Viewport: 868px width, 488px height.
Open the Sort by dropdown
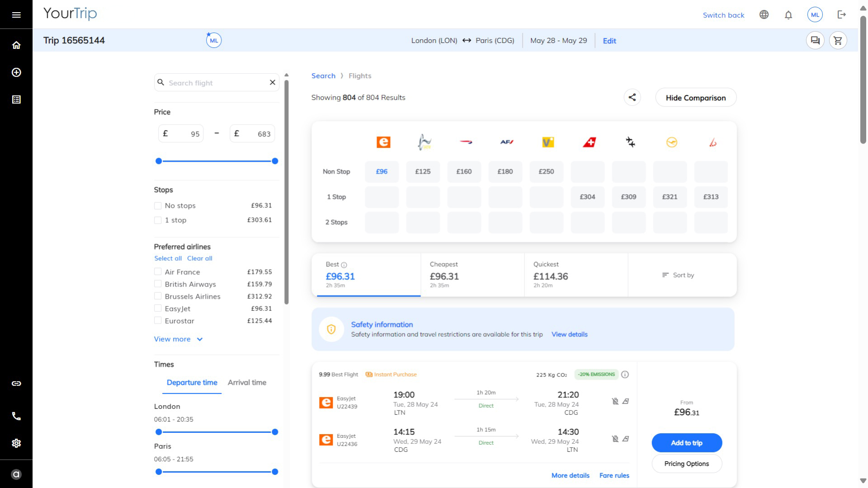[678, 275]
